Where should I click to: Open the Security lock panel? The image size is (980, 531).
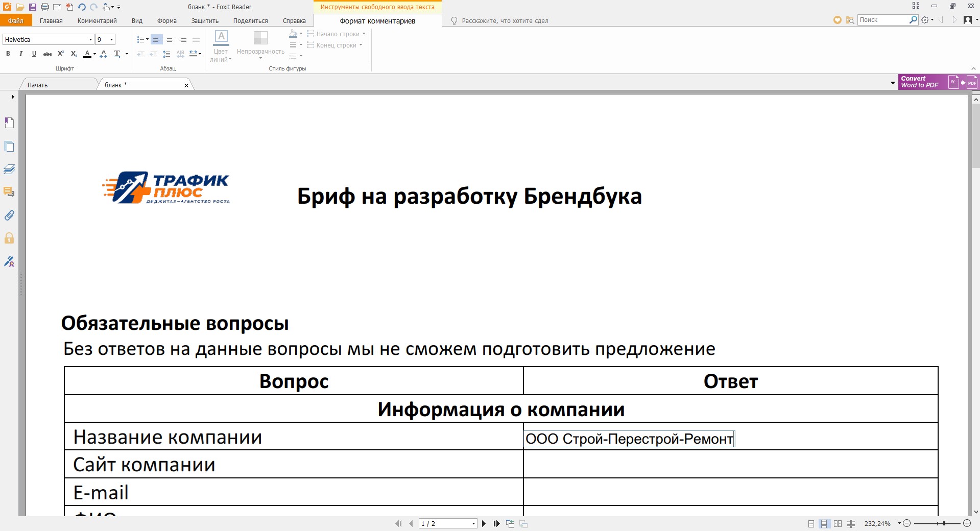coord(9,238)
